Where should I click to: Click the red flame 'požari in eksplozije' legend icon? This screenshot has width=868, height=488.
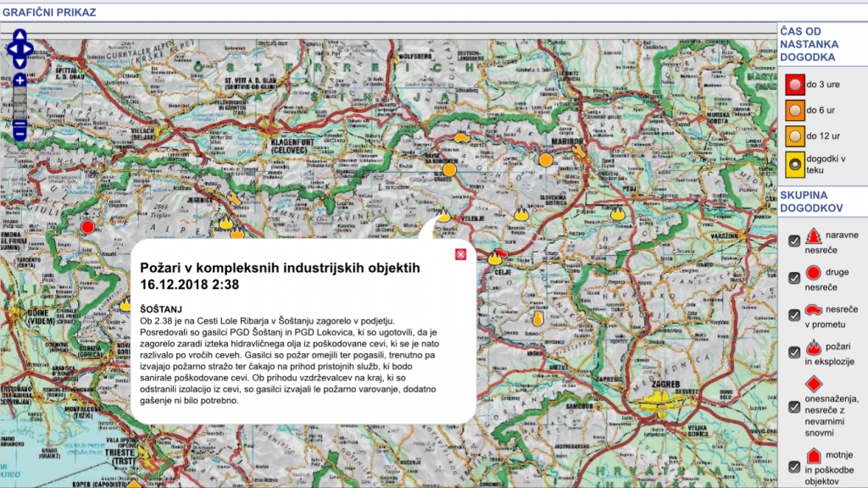(813, 347)
